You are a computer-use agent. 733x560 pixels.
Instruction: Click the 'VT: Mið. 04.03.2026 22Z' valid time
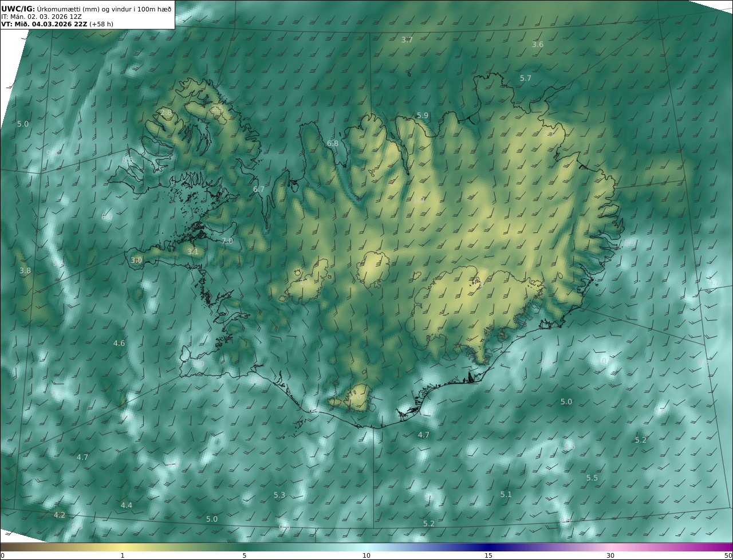tap(44, 24)
